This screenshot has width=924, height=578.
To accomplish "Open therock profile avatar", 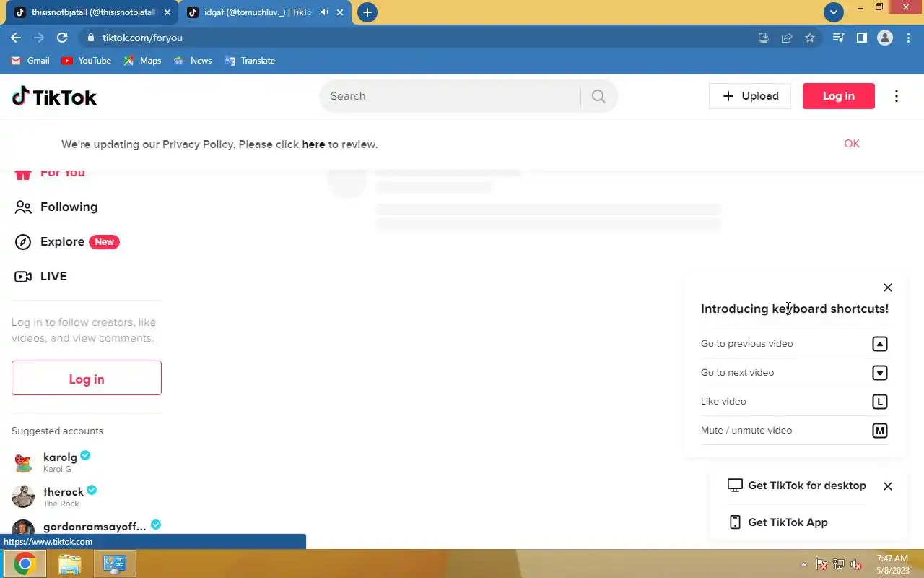I will pos(23,496).
